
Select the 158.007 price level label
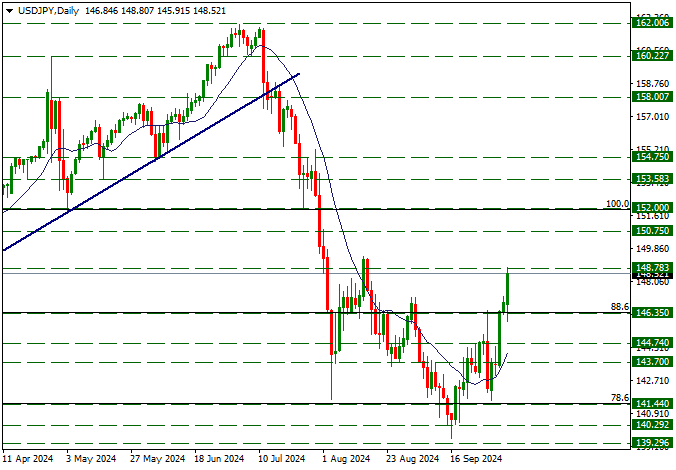point(652,97)
